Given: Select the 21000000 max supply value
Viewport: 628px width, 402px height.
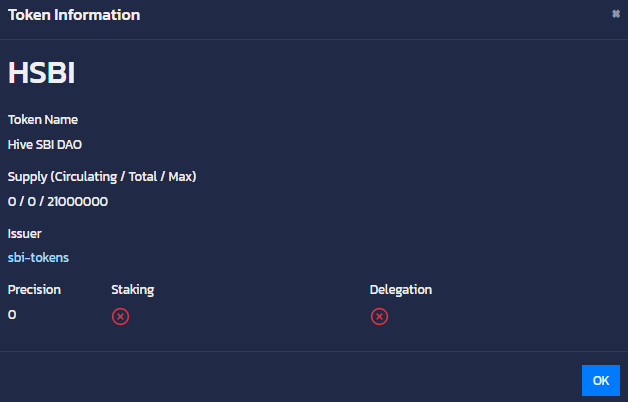Looking at the screenshot, I should [x=77, y=201].
